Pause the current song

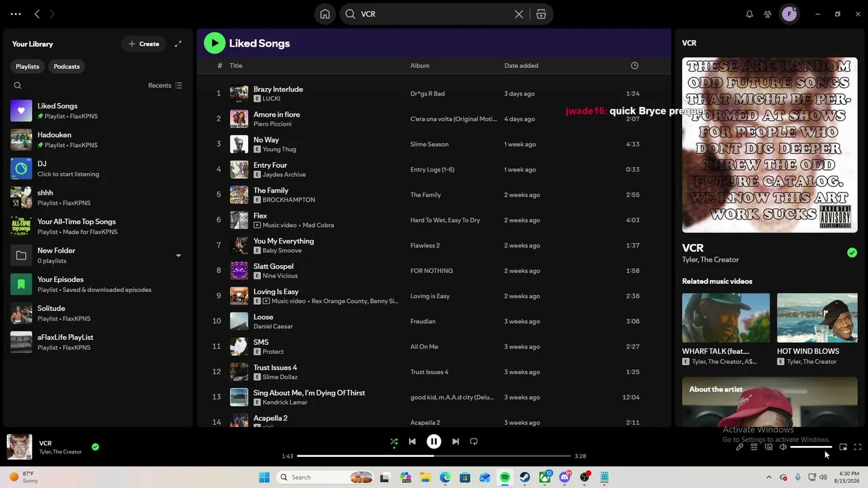(434, 442)
